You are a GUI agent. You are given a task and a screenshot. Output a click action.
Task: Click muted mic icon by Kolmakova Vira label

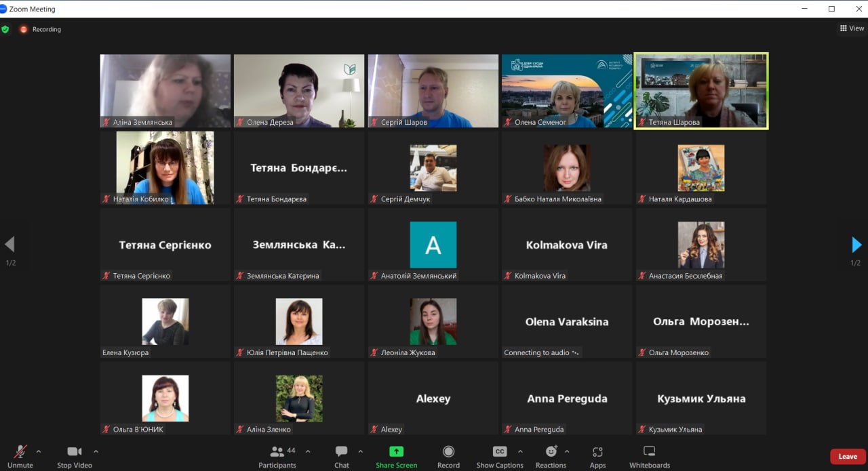(508, 276)
